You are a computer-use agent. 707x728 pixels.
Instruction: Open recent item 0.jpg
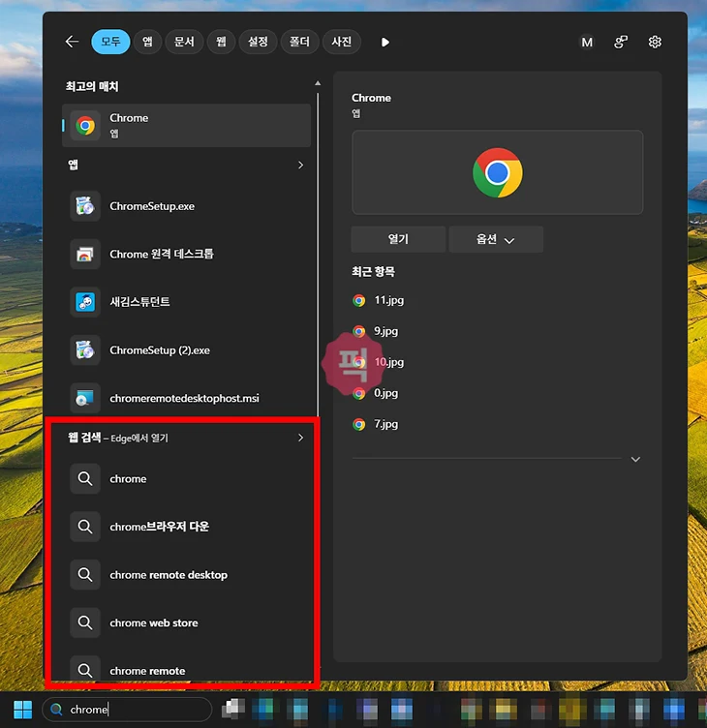coord(376,393)
